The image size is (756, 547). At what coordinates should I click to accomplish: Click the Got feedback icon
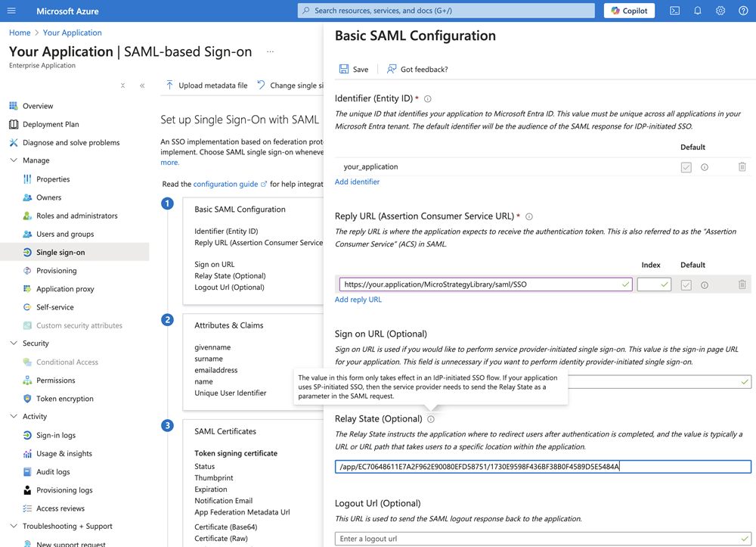392,69
